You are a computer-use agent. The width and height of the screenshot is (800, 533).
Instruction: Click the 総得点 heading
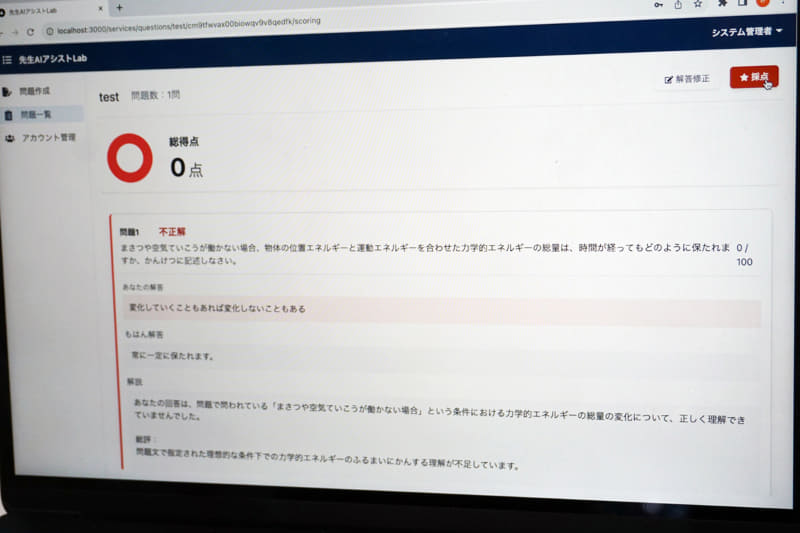click(184, 142)
